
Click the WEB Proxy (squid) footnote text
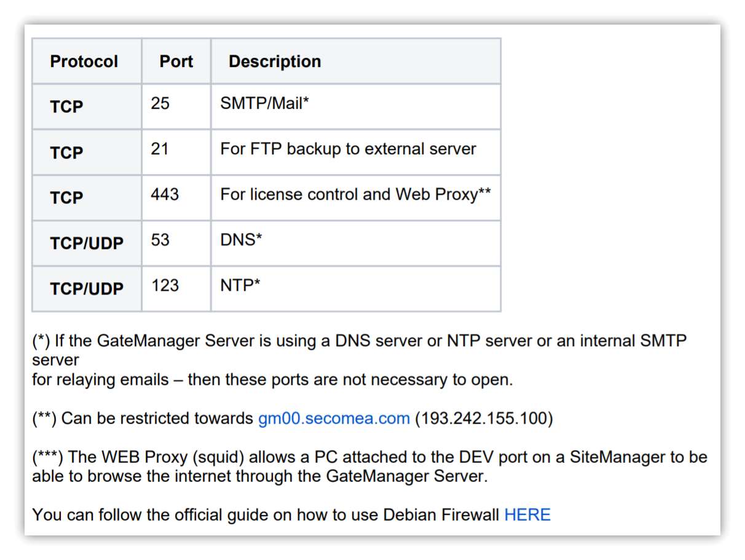[x=370, y=467]
